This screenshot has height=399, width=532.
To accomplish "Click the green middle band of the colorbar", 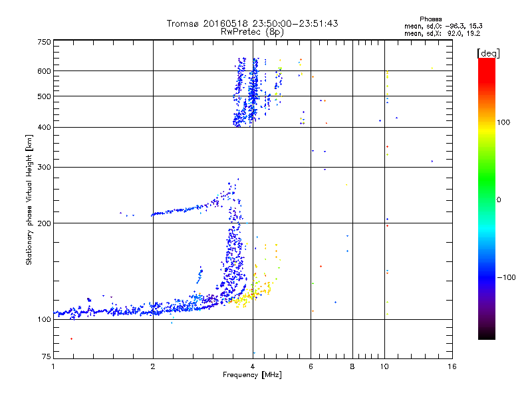I will [487, 190].
